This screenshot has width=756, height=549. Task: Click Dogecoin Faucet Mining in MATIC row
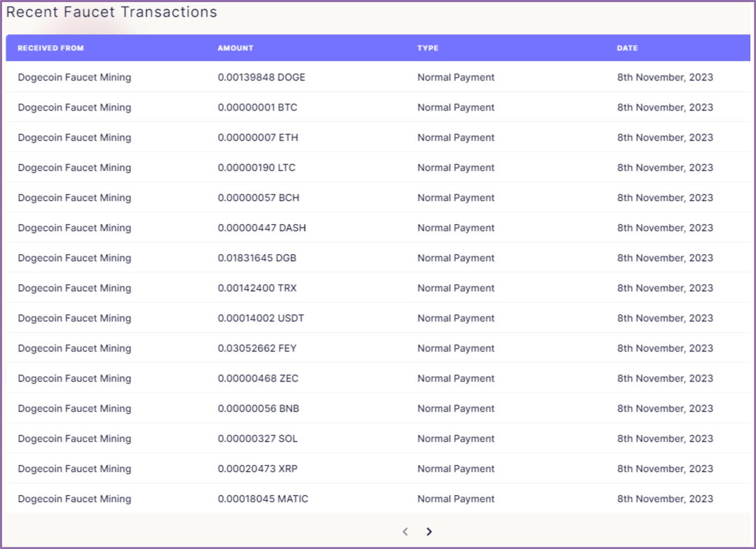[x=74, y=499]
